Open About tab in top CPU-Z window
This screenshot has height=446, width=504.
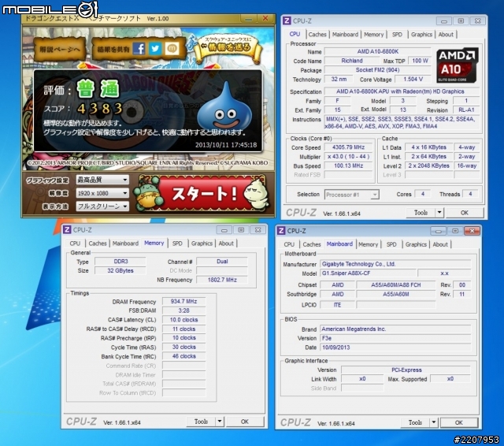tap(446, 35)
